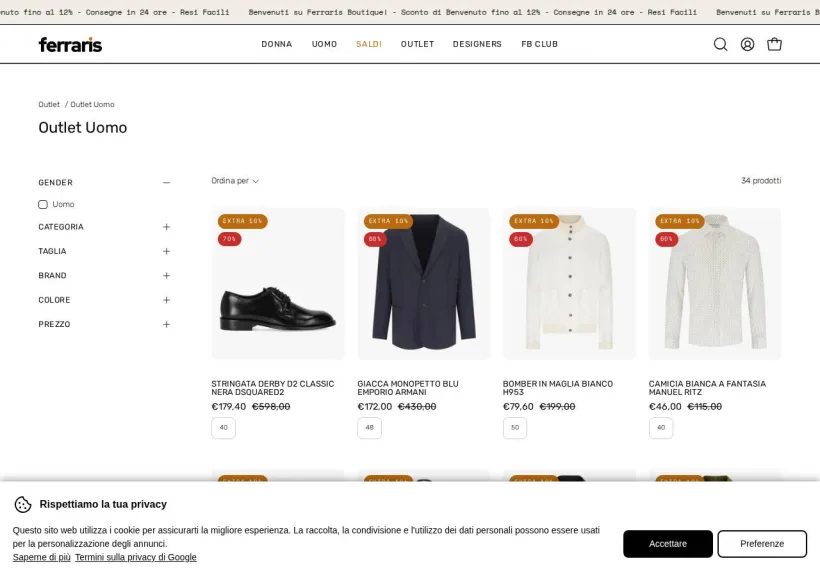Screen dimensions: 820x577
Task: Click the 70% discount badge on Derby shoe
Action: point(229,239)
